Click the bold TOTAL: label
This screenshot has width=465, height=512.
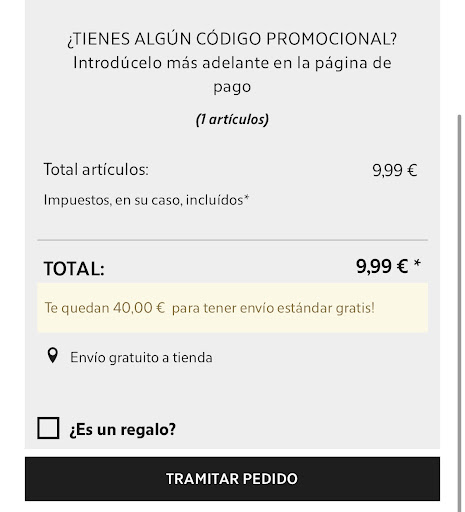(74, 269)
